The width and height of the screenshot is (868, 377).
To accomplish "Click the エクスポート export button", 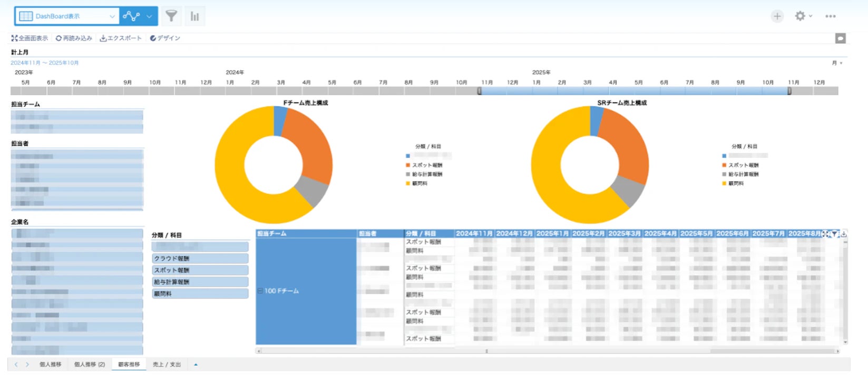I will pyautogui.click(x=121, y=38).
